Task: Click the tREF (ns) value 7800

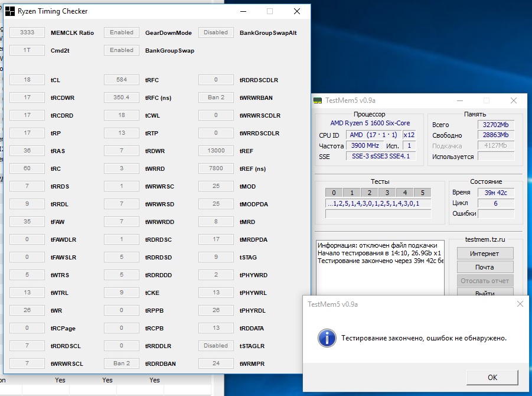Action: click(216, 168)
